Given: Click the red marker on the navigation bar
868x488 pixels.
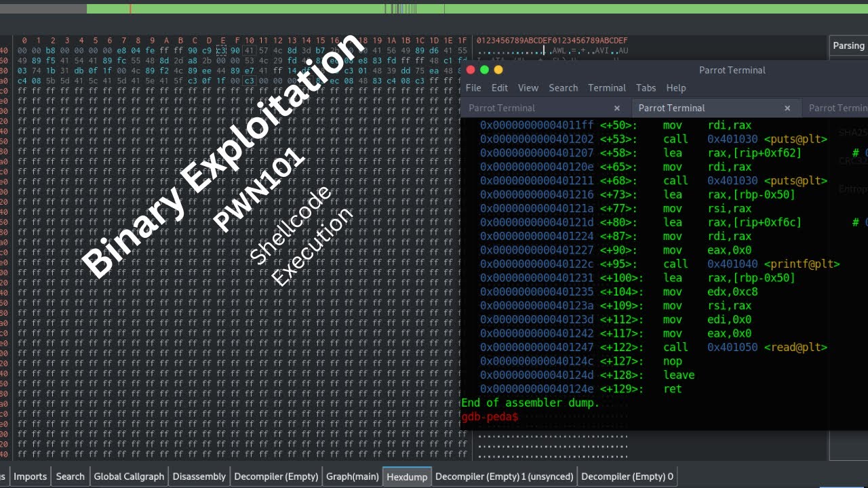Looking at the screenshot, I should (x=130, y=9).
